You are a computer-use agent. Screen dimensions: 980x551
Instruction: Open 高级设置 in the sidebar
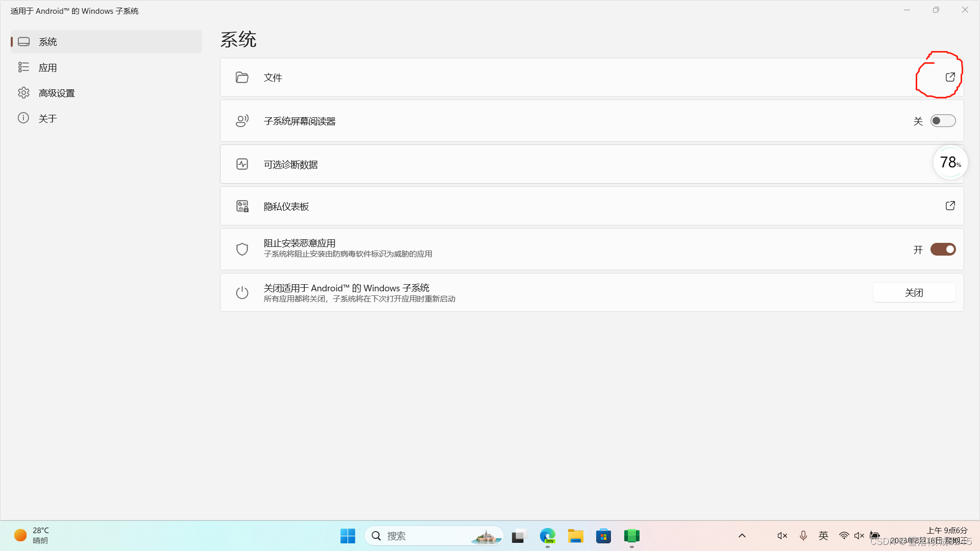click(x=56, y=93)
